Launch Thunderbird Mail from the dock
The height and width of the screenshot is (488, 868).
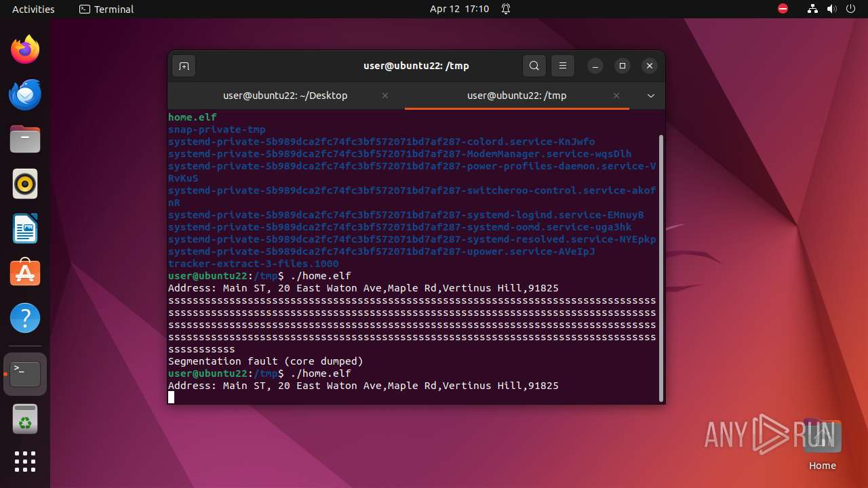click(25, 94)
